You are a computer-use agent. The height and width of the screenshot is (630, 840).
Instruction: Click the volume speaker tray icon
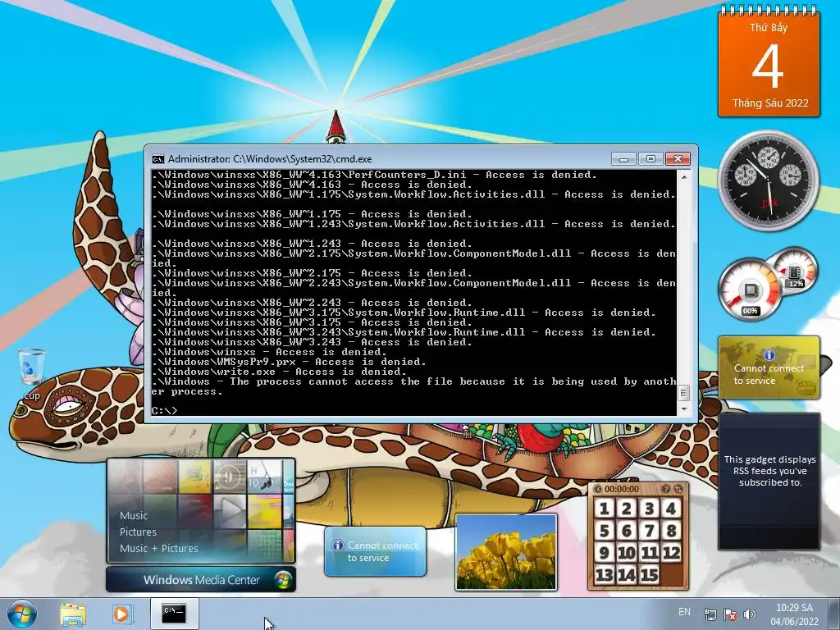coord(750,614)
